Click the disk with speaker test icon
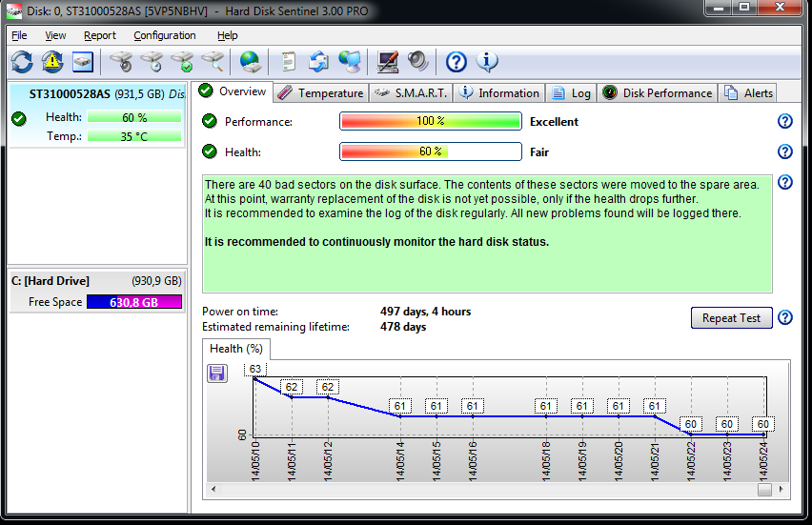The width and height of the screenshot is (812, 525). 121,62
